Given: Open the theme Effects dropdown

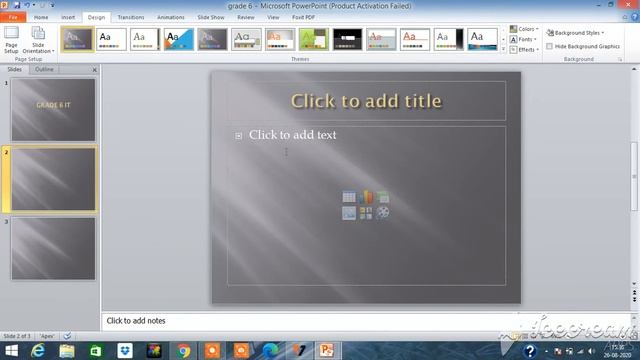Looking at the screenshot, I should click(x=524, y=49).
